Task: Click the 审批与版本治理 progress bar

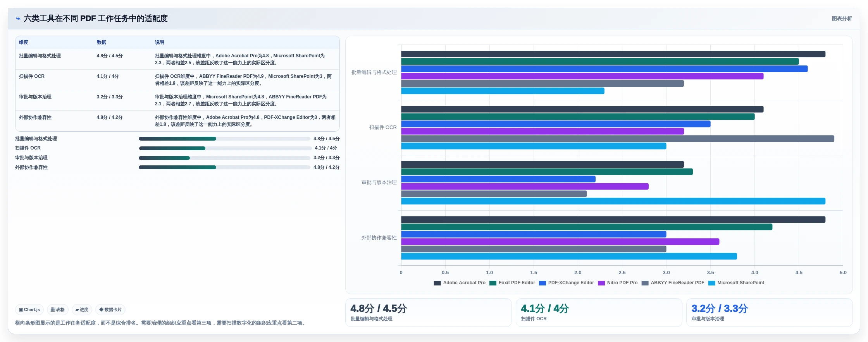Action: click(x=224, y=158)
